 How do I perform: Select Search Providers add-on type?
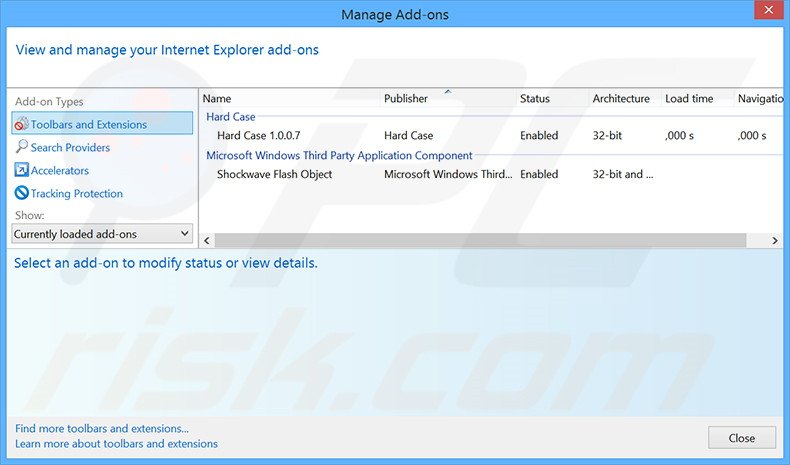pyautogui.click(x=70, y=148)
